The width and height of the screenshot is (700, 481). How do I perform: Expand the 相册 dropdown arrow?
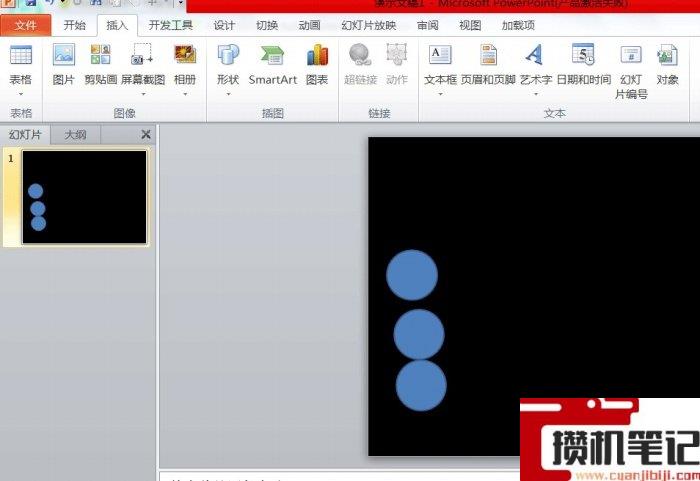click(x=185, y=94)
